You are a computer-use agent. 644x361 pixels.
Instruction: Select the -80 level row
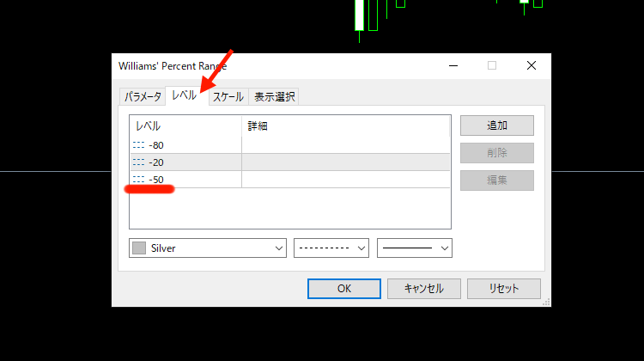(x=290, y=145)
